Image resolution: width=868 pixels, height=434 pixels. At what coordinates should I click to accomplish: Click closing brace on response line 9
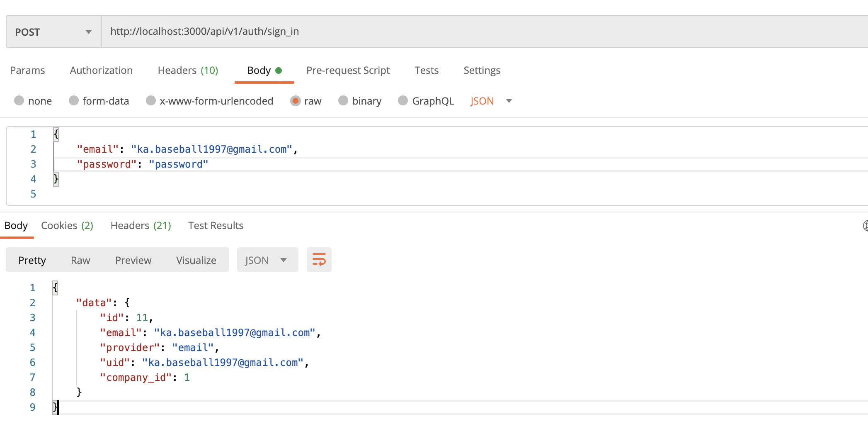tap(55, 407)
